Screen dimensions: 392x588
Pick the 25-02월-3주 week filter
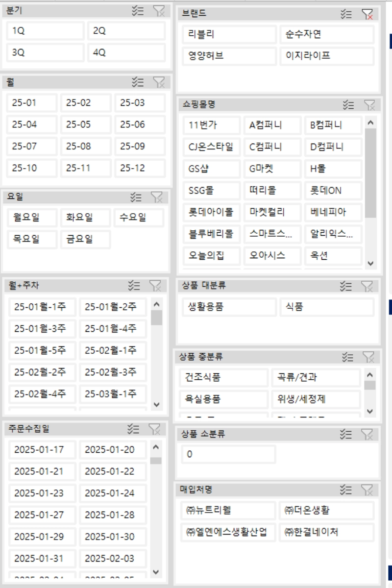click(113, 372)
